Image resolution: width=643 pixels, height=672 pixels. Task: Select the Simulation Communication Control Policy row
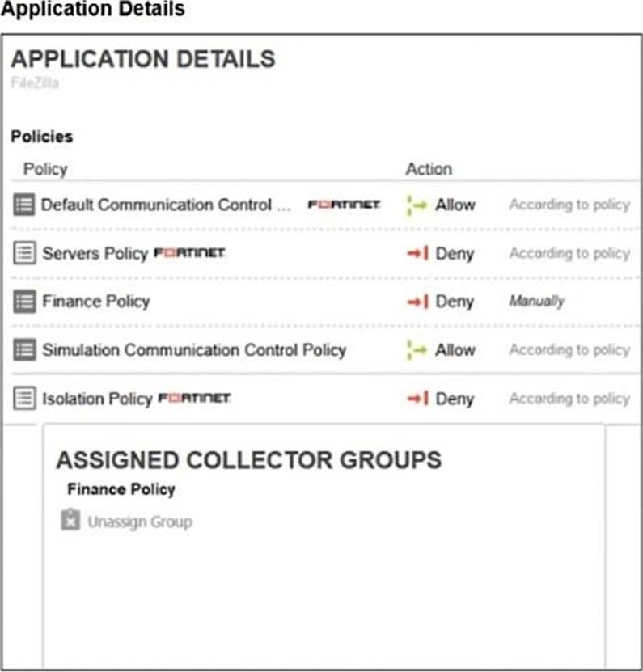coord(194,350)
